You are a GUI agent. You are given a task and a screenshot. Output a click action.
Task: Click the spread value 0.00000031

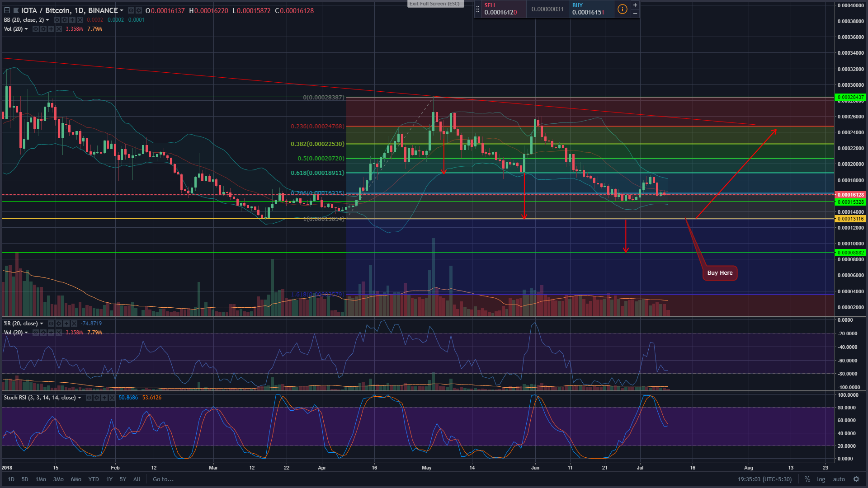pos(547,9)
